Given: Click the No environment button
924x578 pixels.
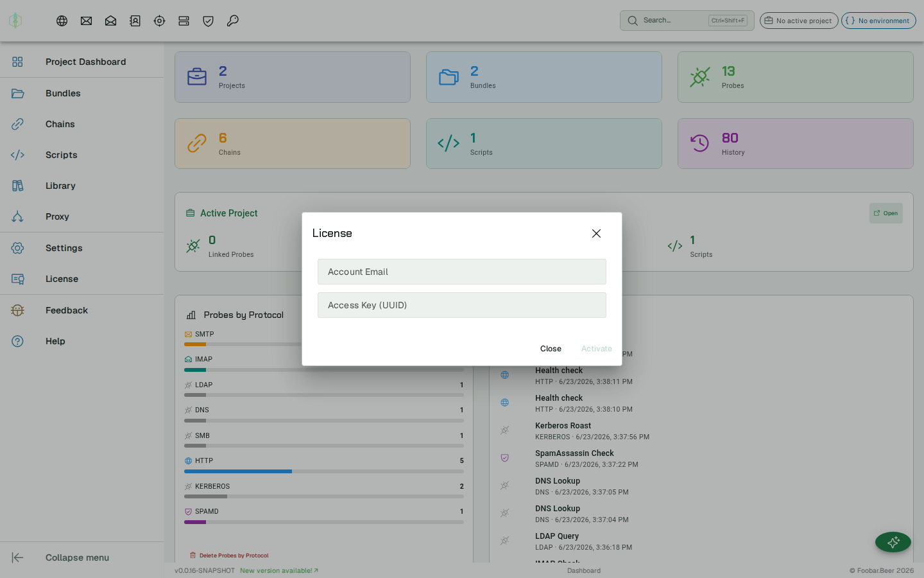Looking at the screenshot, I should [878, 21].
